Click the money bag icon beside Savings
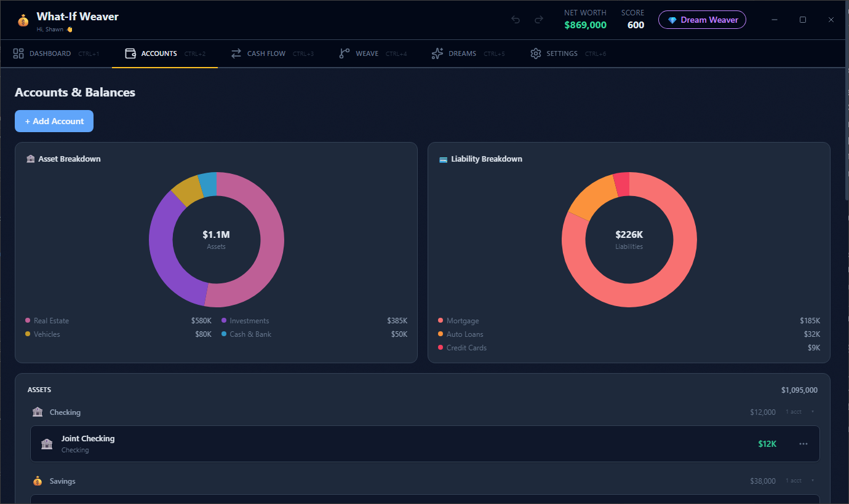 [x=38, y=481]
